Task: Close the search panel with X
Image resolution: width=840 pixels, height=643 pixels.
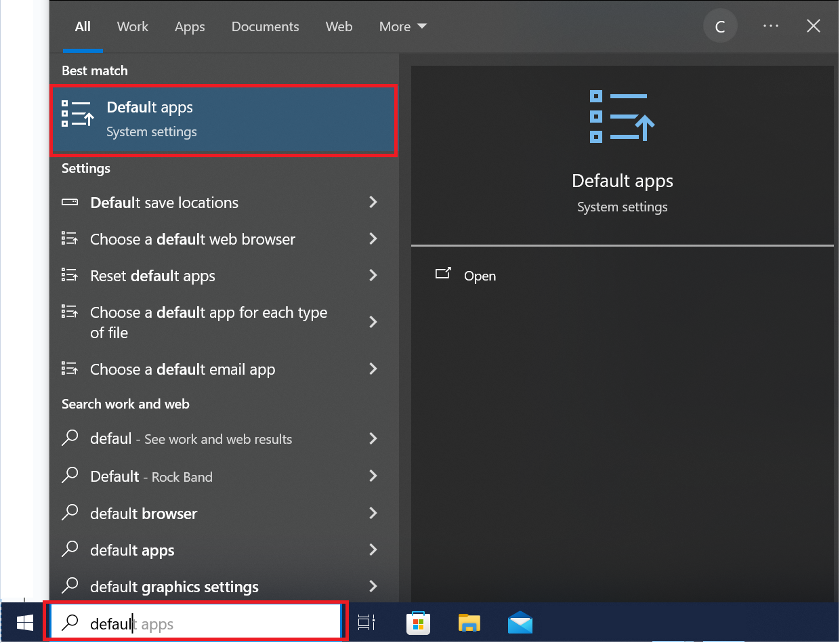Action: [814, 26]
